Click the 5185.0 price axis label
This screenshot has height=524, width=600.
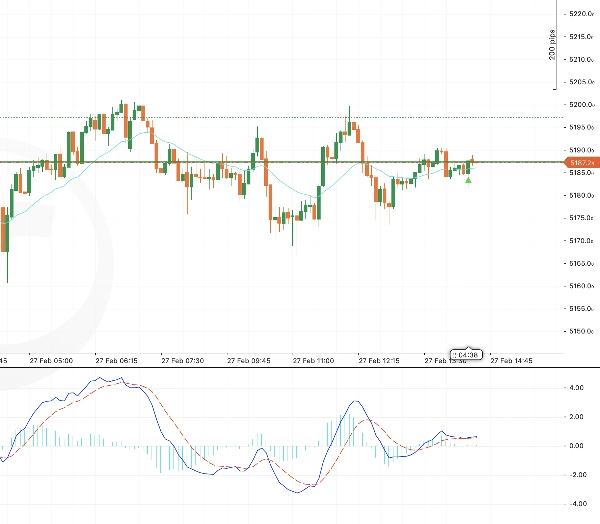pos(582,173)
